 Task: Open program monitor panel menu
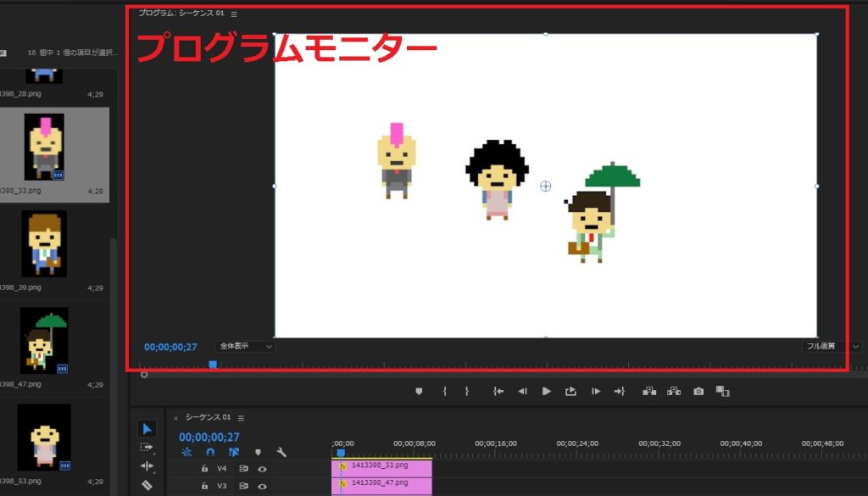tap(234, 14)
